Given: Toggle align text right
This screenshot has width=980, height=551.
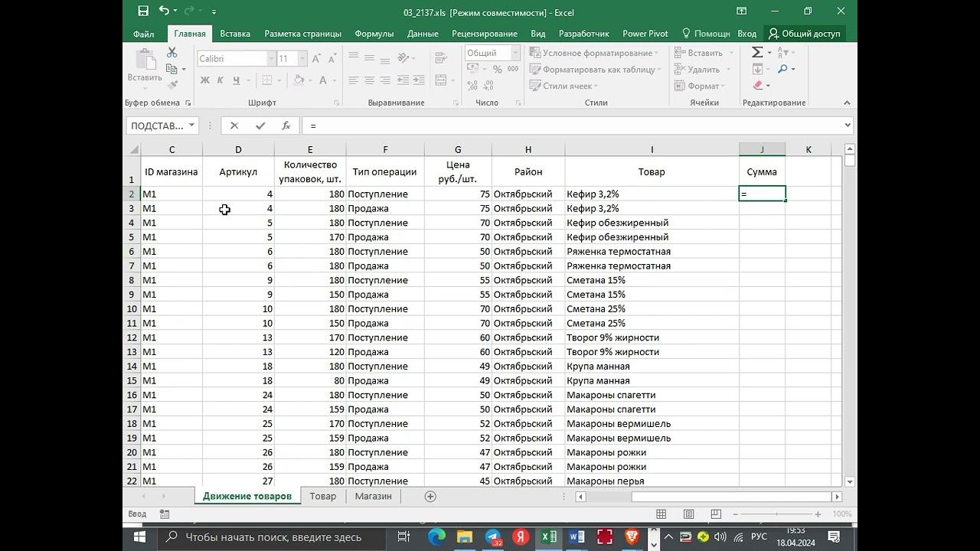Looking at the screenshot, I should point(385,80).
